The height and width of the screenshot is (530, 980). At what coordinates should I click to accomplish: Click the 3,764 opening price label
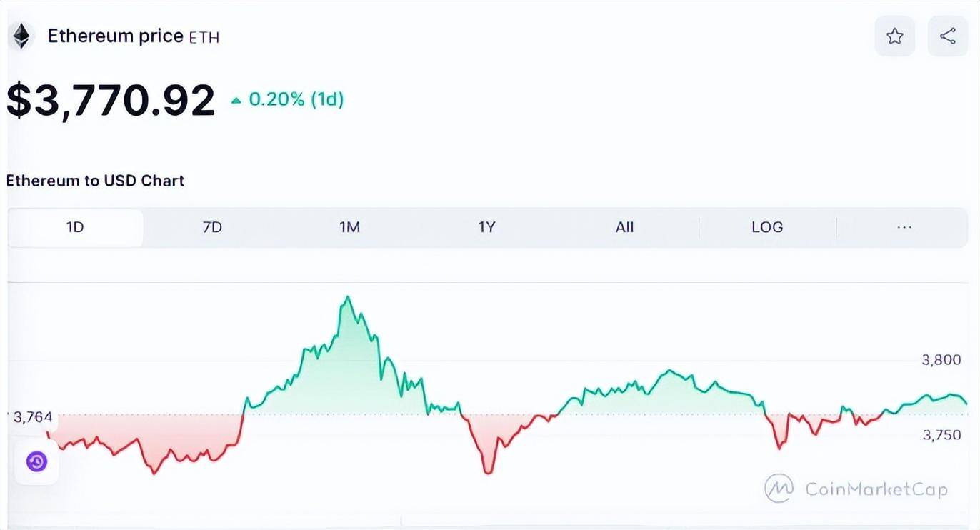point(32,417)
